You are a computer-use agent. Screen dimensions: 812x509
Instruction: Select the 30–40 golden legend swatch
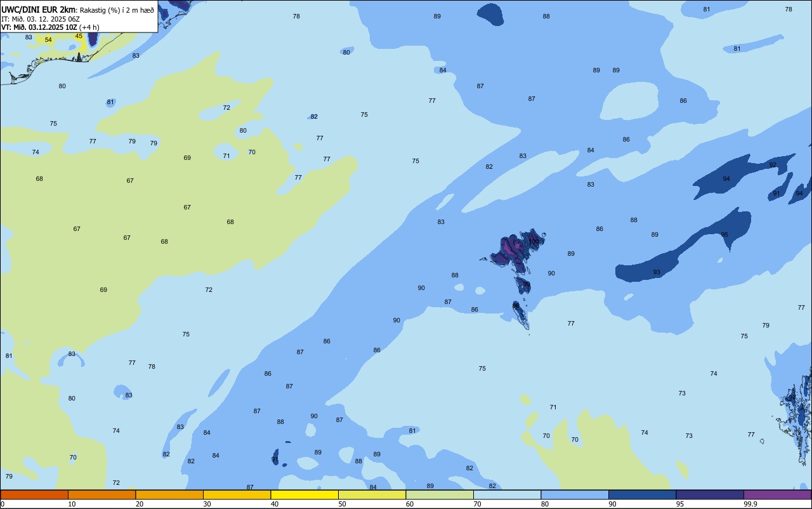pos(237,494)
